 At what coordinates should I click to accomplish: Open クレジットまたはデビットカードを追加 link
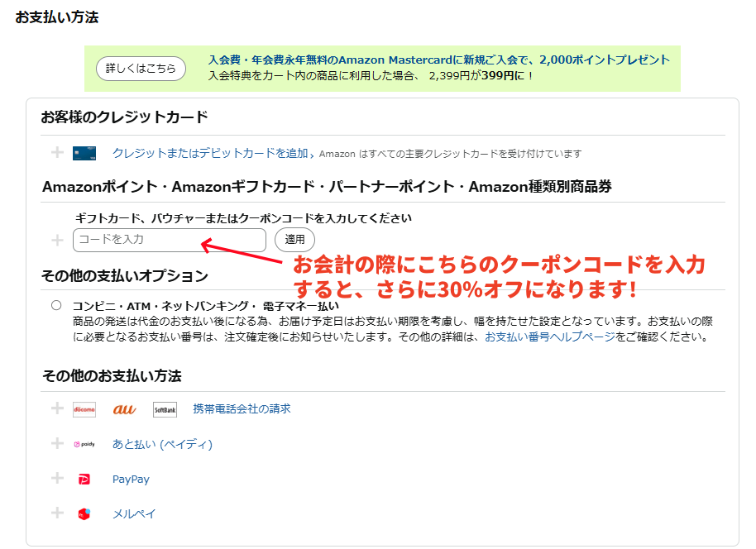[x=210, y=153]
